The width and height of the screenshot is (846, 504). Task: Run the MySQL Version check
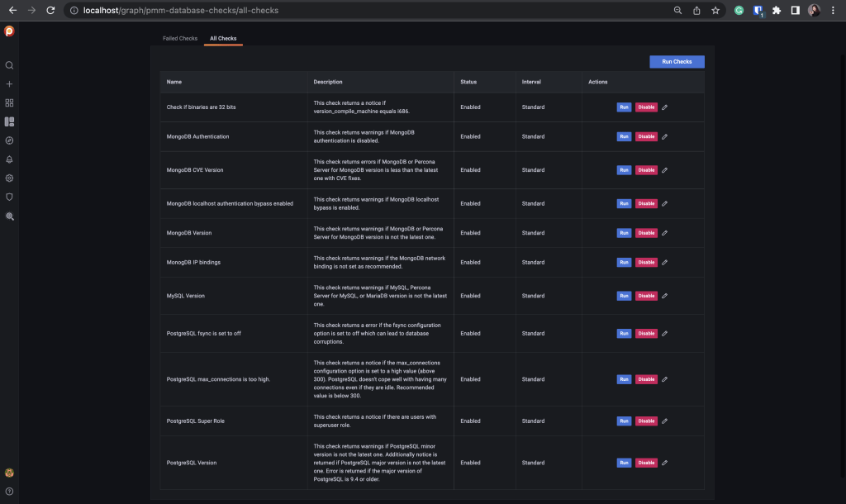pyautogui.click(x=624, y=296)
